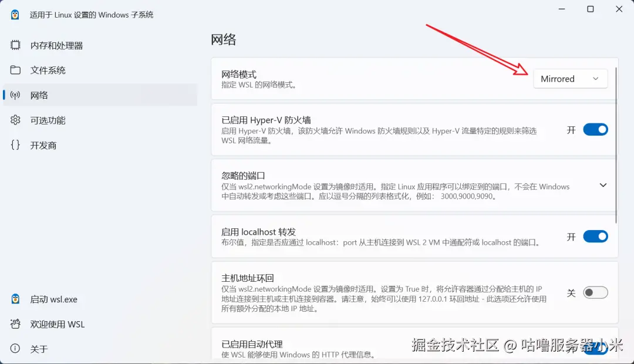Click the penguin icon beside 启动 wsl.exe
This screenshot has height=364, width=634.
pos(15,299)
